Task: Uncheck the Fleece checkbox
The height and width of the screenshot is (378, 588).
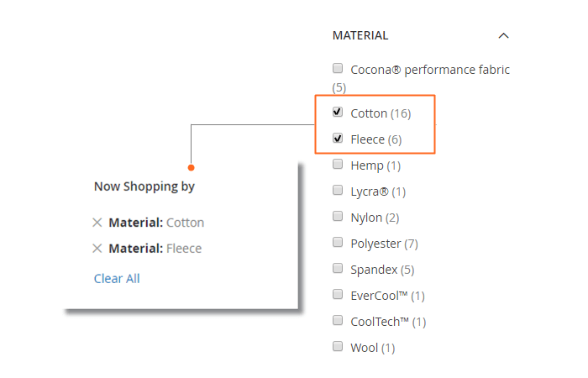Action: (x=338, y=138)
